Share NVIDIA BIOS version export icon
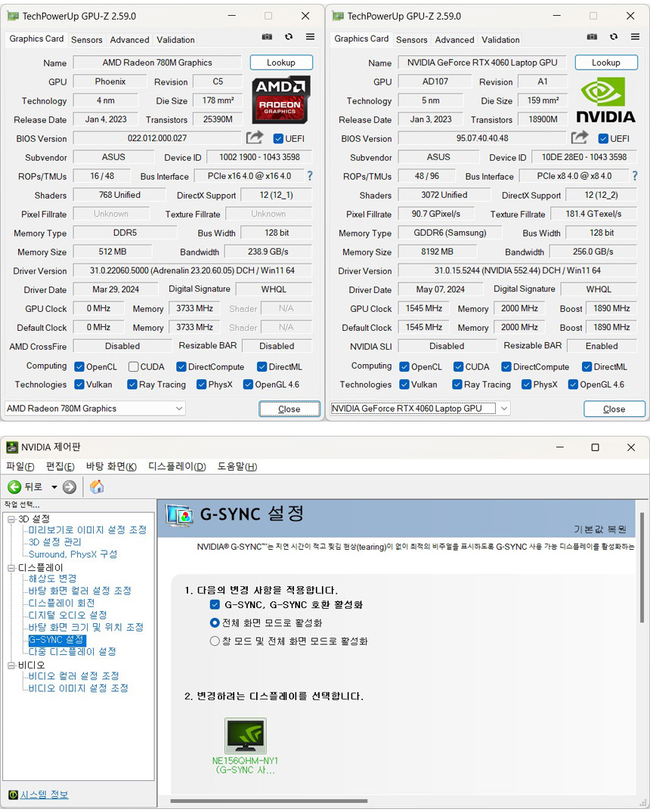 pyautogui.click(x=580, y=137)
